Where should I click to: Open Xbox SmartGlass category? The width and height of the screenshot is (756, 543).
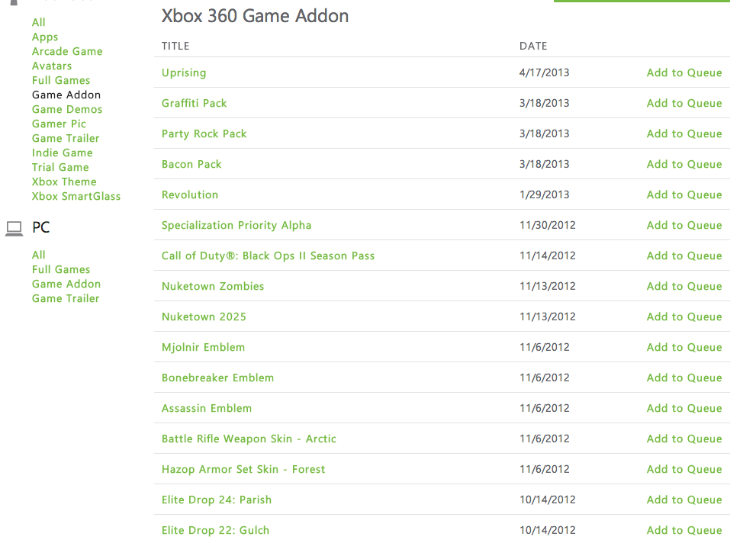coord(76,197)
